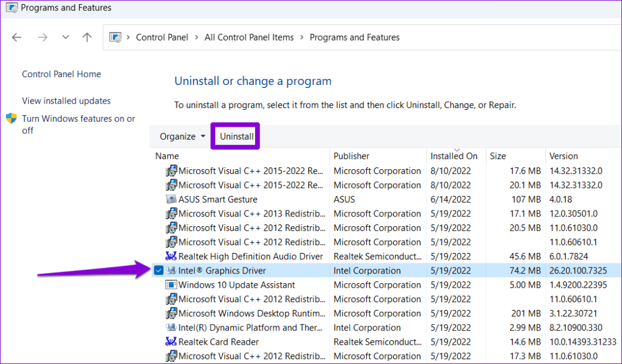The width and height of the screenshot is (622, 364).
Task: Open View installed updates link
Action: [x=66, y=101]
